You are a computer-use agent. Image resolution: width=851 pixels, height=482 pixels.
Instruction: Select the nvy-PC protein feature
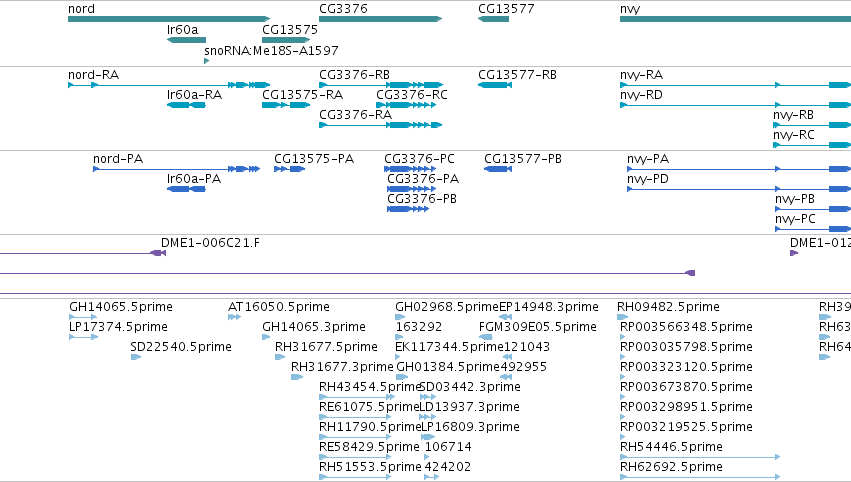pyautogui.click(x=813, y=229)
